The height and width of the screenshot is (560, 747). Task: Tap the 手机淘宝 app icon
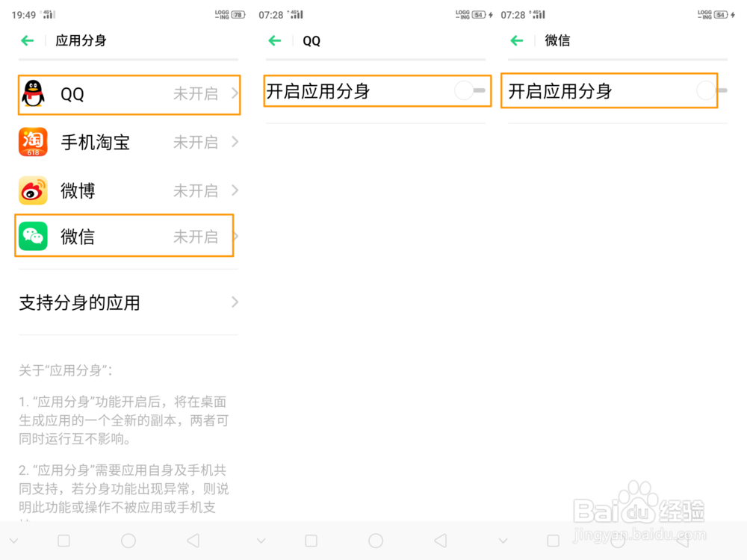coord(33,142)
